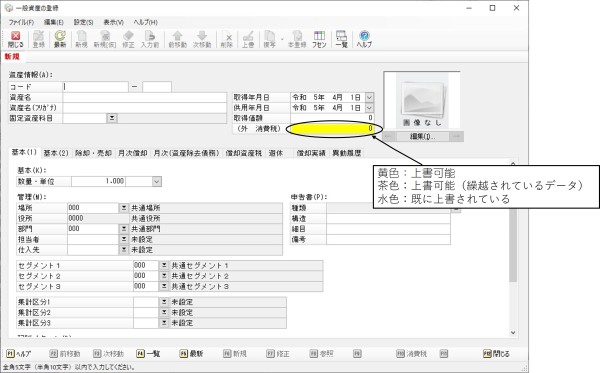
Task: Click the red 閉じる toolbar icon
Action: click(x=16, y=39)
